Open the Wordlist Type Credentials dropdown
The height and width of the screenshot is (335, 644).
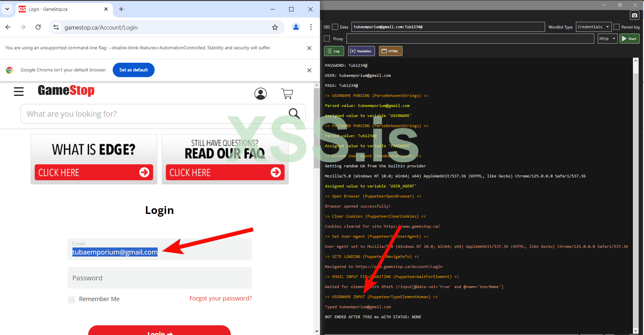click(x=593, y=27)
